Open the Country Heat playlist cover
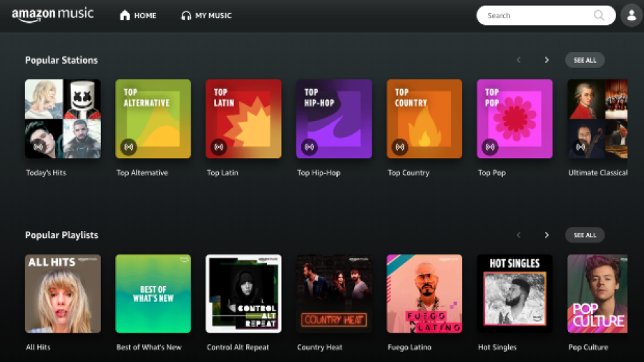 (333, 293)
